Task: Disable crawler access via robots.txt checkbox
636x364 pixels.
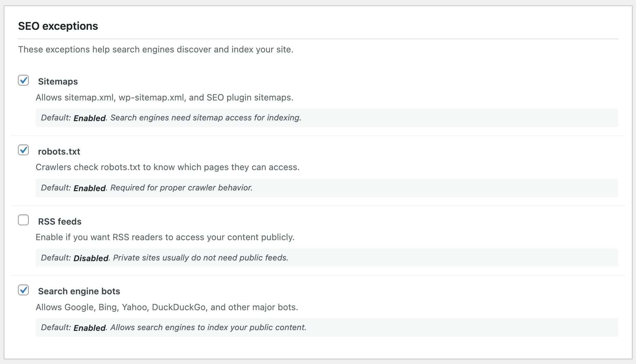Action: tap(23, 150)
